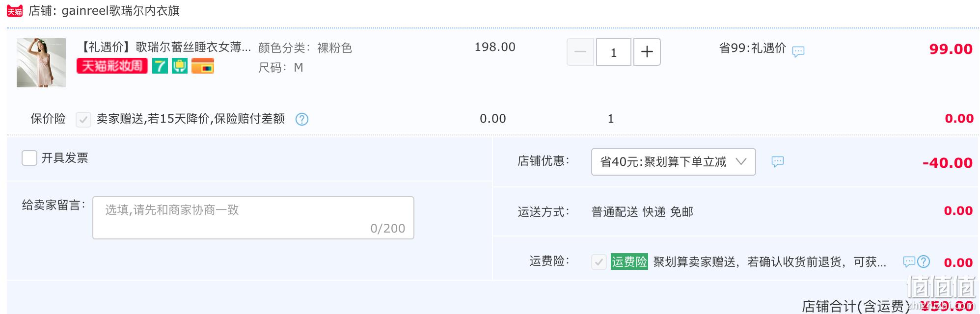Click the 给卖家留言 message text box
The width and height of the screenshot is (980, 314).
pos(253,218)
